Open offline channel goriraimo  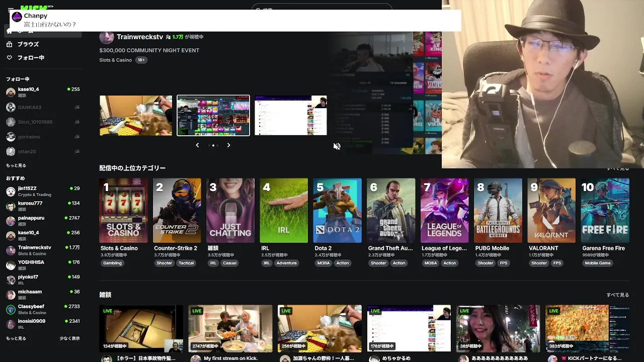point(43,137)
